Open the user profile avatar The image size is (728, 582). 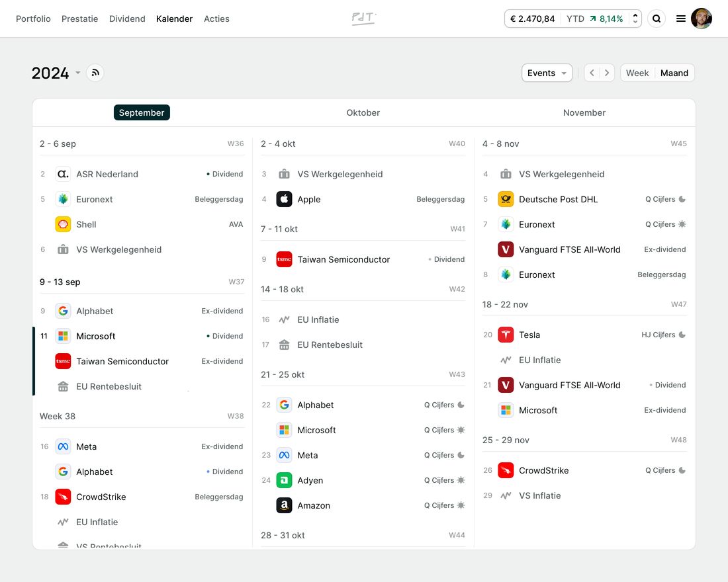701,19
